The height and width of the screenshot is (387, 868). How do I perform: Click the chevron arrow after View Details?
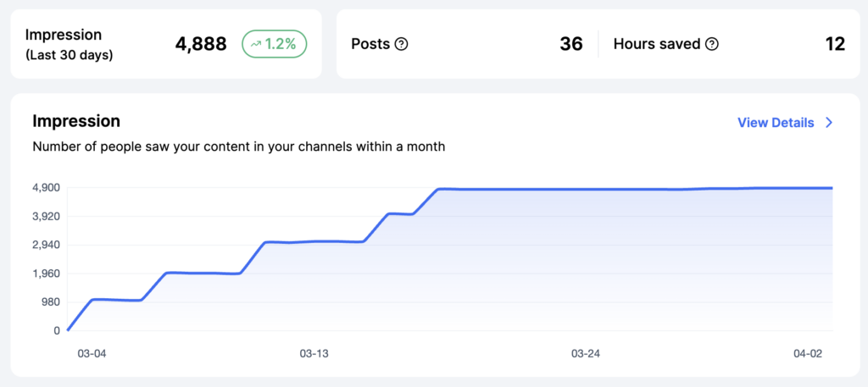[829, 123]
